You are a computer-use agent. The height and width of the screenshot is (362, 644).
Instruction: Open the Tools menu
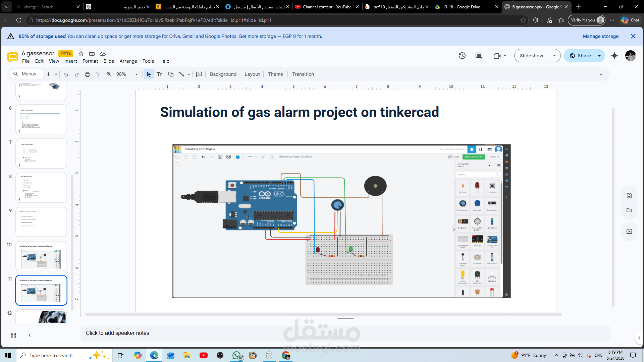point(148,61)
